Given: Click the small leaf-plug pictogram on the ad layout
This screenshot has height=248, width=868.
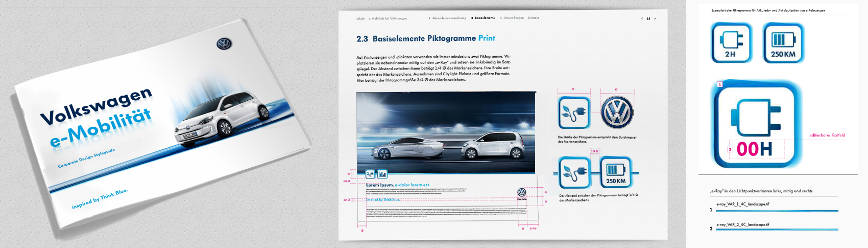Looking at the screenshot, I should pos(371,174).
